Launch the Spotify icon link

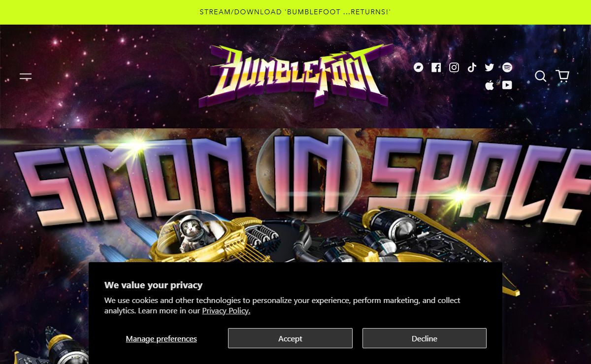507,67
